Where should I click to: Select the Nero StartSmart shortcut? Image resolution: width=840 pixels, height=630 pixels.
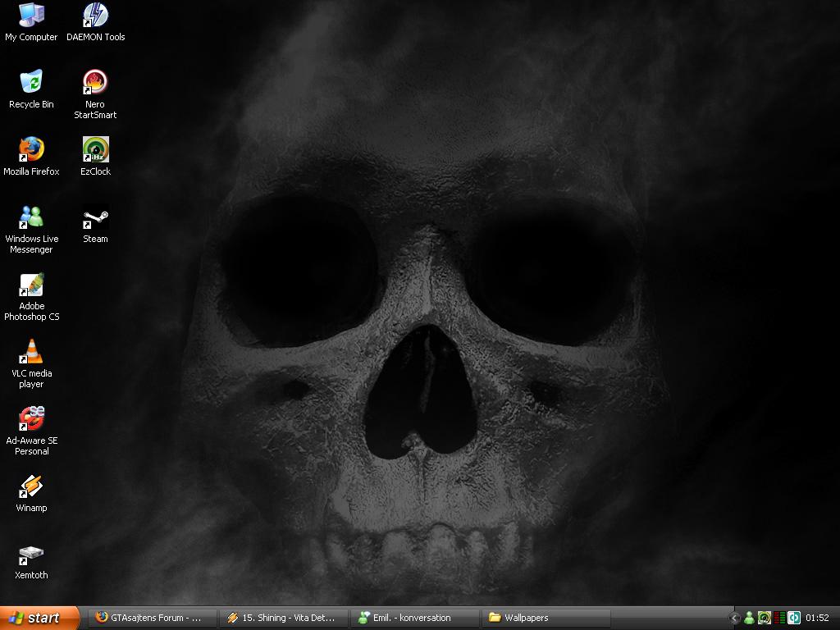(x=95, y=82)
